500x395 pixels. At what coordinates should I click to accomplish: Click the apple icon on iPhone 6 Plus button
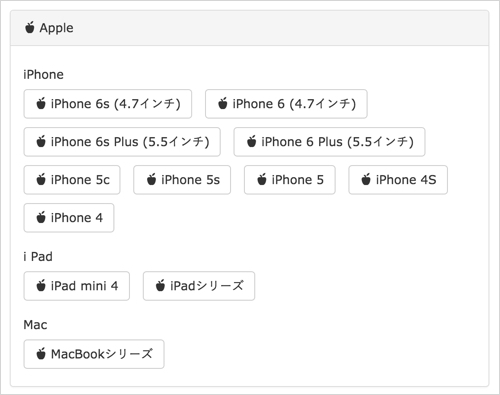251,142
